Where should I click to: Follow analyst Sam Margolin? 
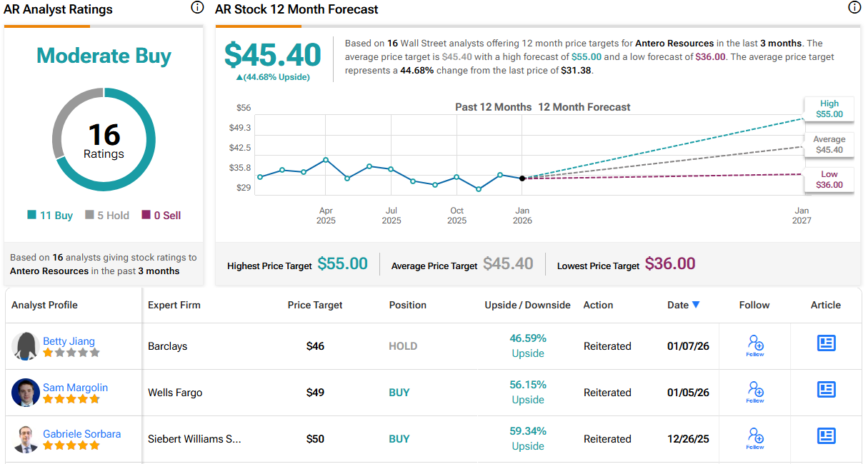pos(755,392)
